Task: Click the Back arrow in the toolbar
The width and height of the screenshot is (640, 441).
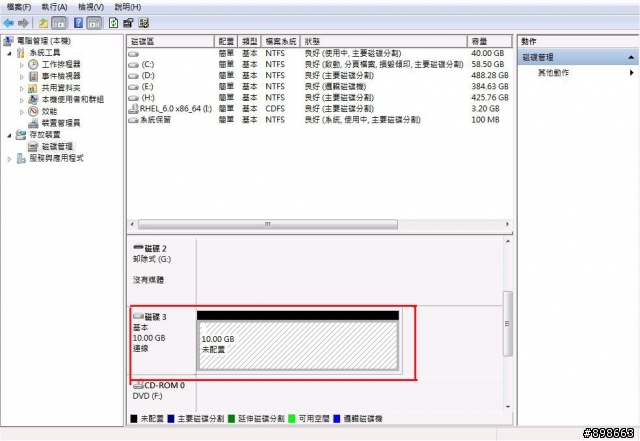Action: (x=8, y=23)
